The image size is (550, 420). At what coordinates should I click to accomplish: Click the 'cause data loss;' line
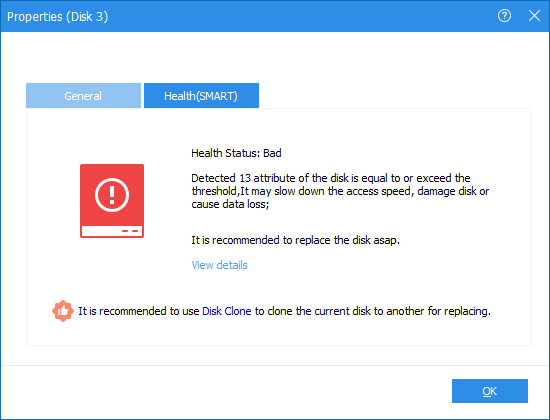tap(230, 204)
